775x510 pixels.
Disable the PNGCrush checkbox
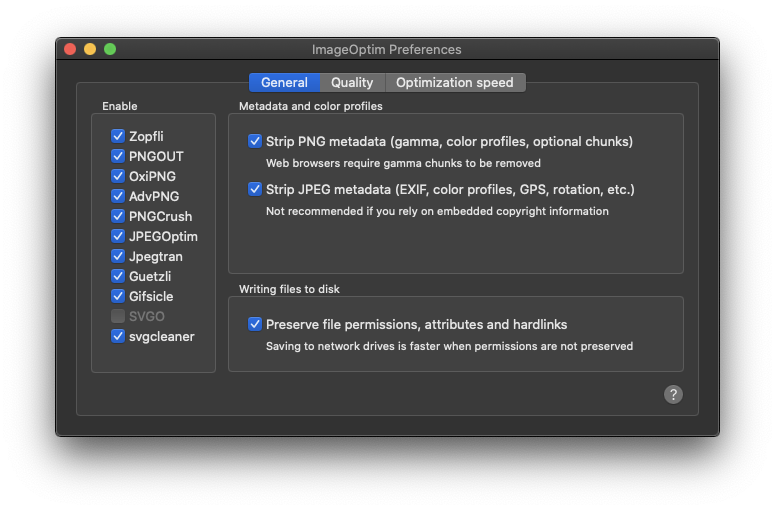[118, 216]
